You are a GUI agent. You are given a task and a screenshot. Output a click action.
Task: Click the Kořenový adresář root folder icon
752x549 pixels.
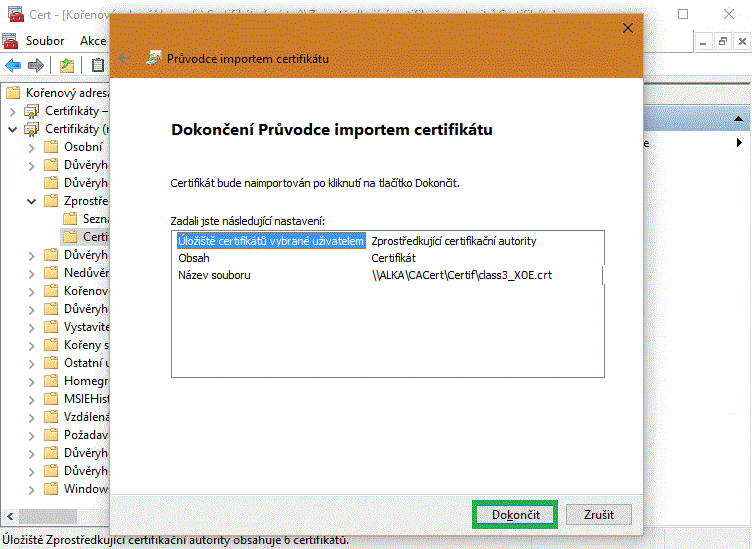(13, 93)
